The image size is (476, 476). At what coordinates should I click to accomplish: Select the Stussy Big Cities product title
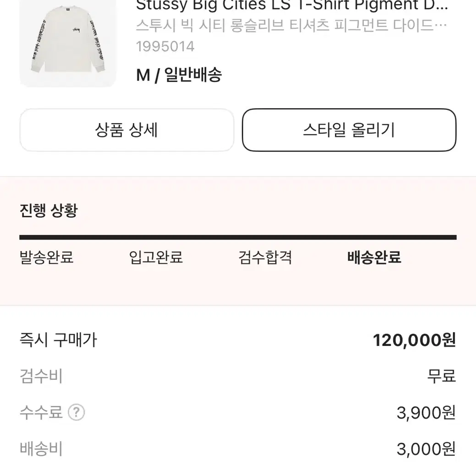(292, 5)
